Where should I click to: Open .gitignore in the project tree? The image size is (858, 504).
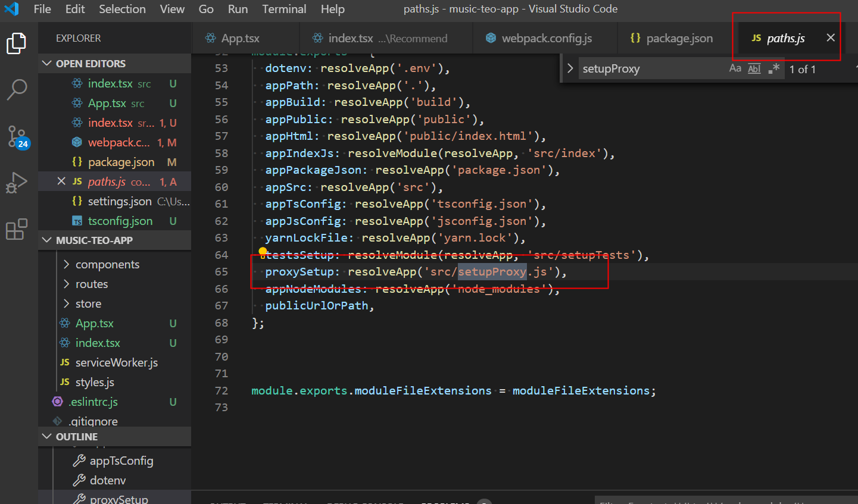click(x=114, y=420)
